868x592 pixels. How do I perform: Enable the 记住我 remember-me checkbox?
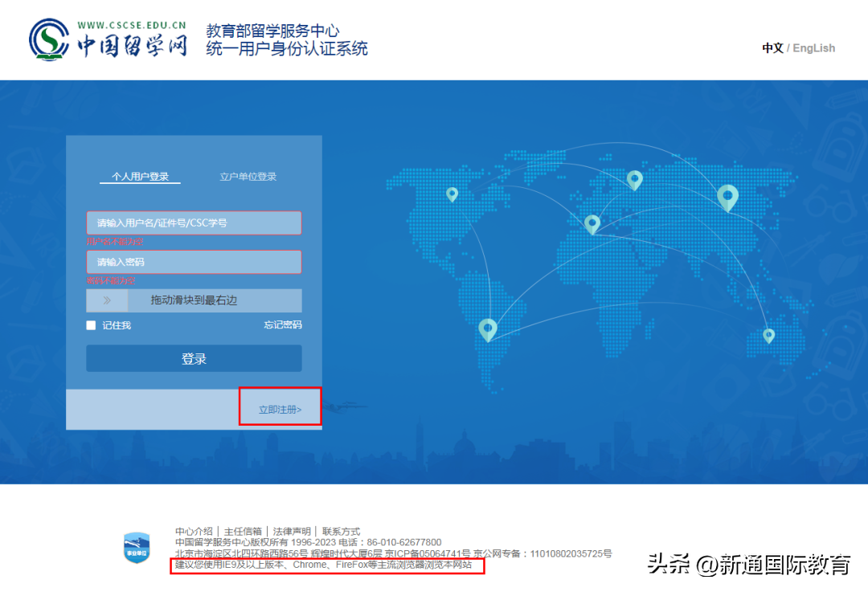[91, 325]
